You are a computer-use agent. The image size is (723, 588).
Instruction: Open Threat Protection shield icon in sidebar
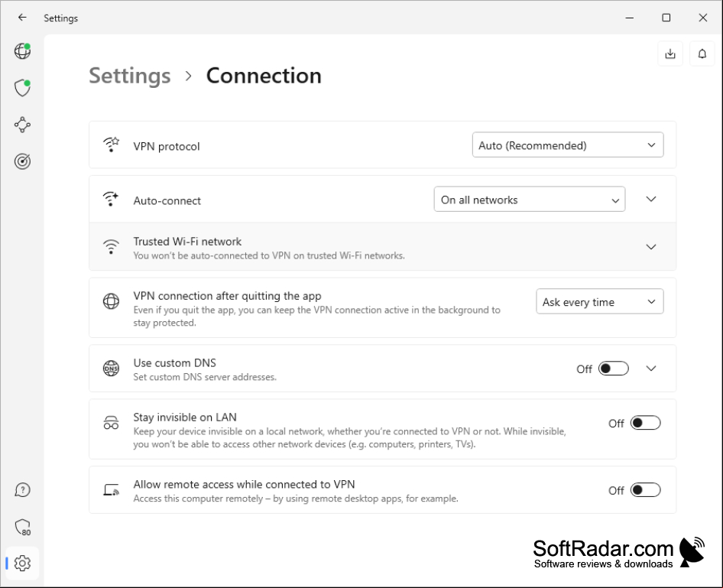(x=22, y=88)
